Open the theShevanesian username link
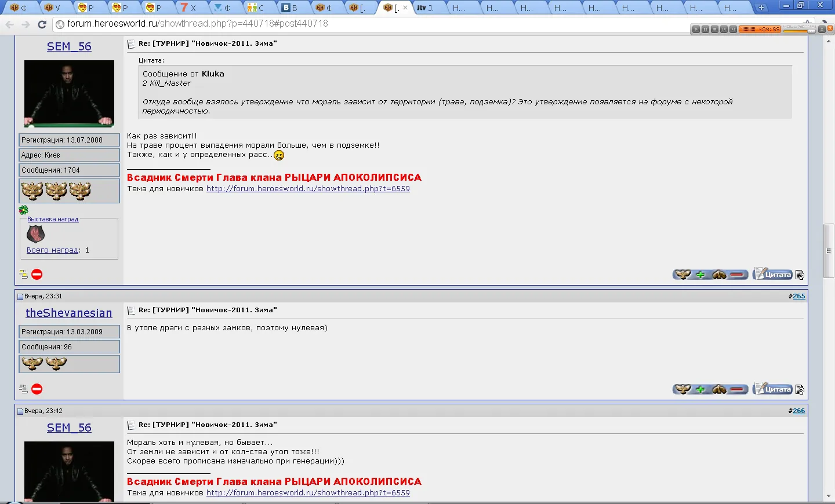Screen dimensions: 835x504 tap(69, 313)
